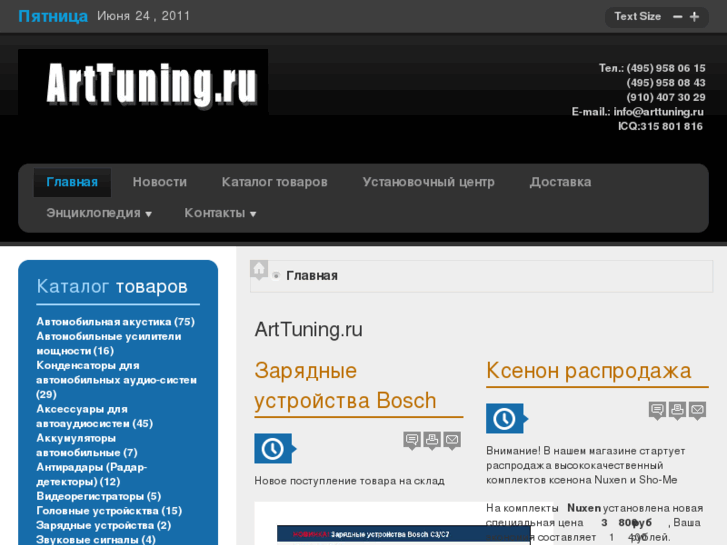Open Головные устройства (15) category
This screenshot has height=545, width=727.
[x=109, y=511]
